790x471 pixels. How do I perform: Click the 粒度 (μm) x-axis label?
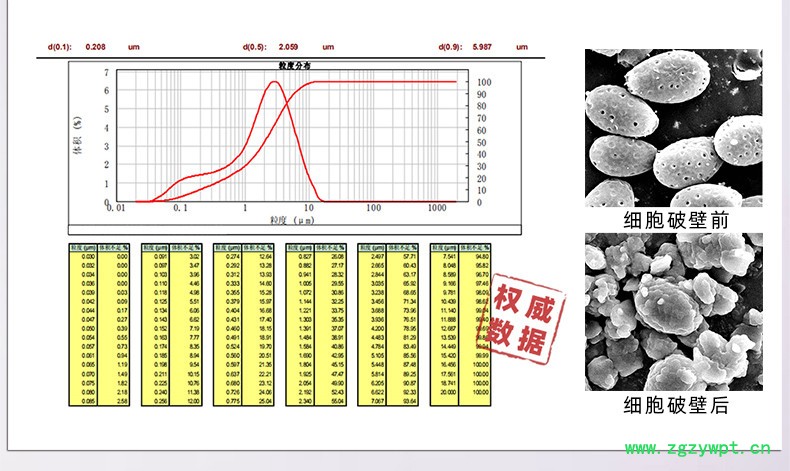[285, 219]
